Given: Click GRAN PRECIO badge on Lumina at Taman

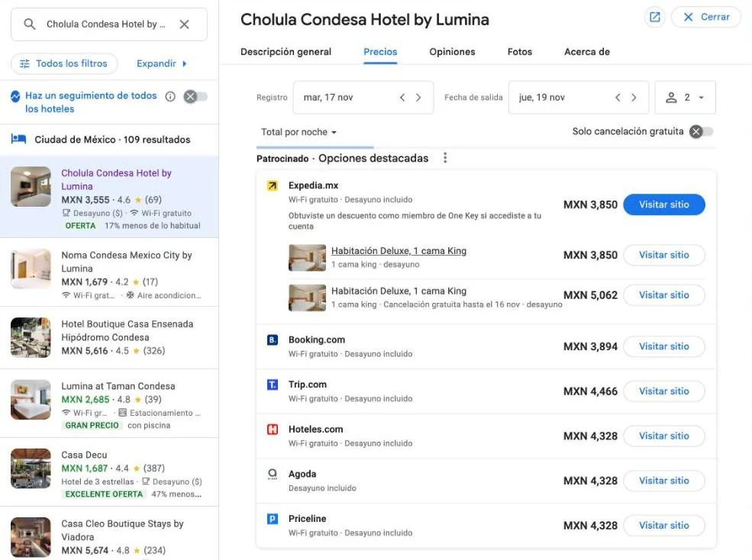Looking at the screenshot, I should (92, 425).
